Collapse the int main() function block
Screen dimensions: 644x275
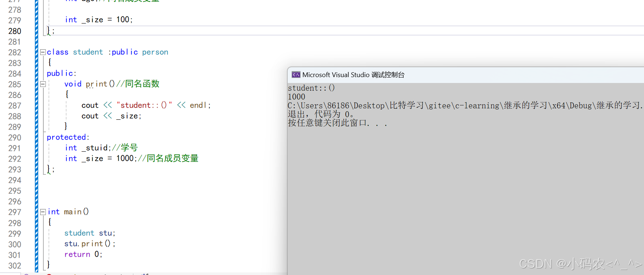[x=43, y=212]
